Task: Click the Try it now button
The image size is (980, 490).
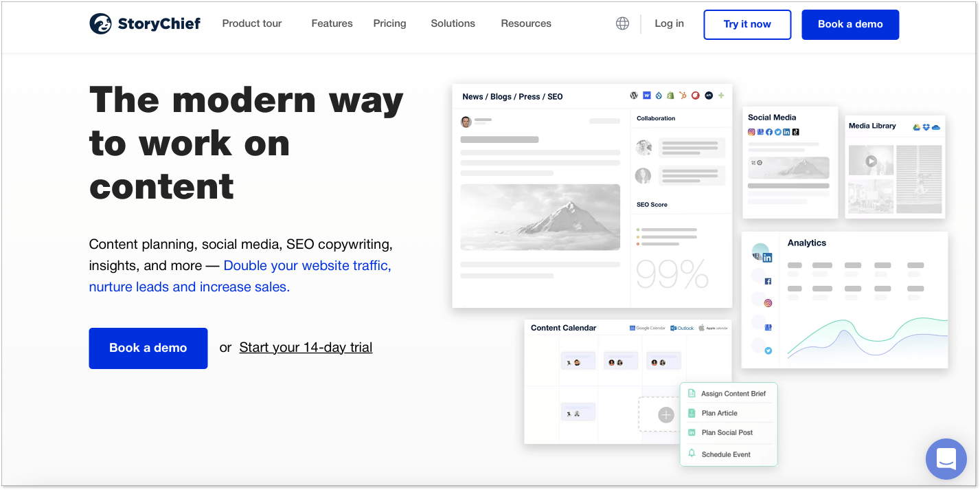Action: tap(747, 24)
